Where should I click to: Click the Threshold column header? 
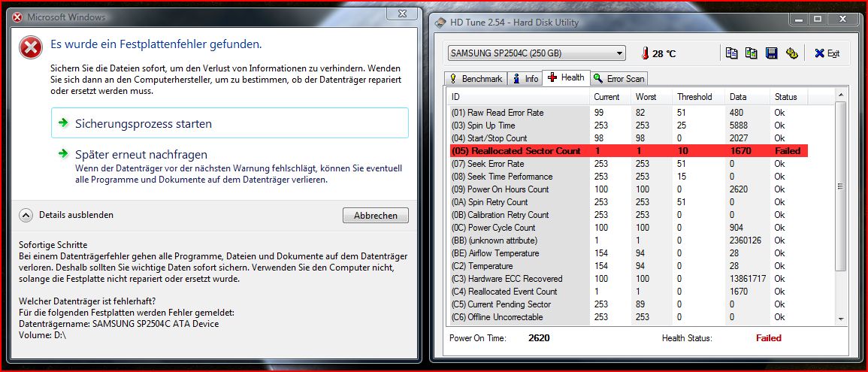click(x=699, y=97)
